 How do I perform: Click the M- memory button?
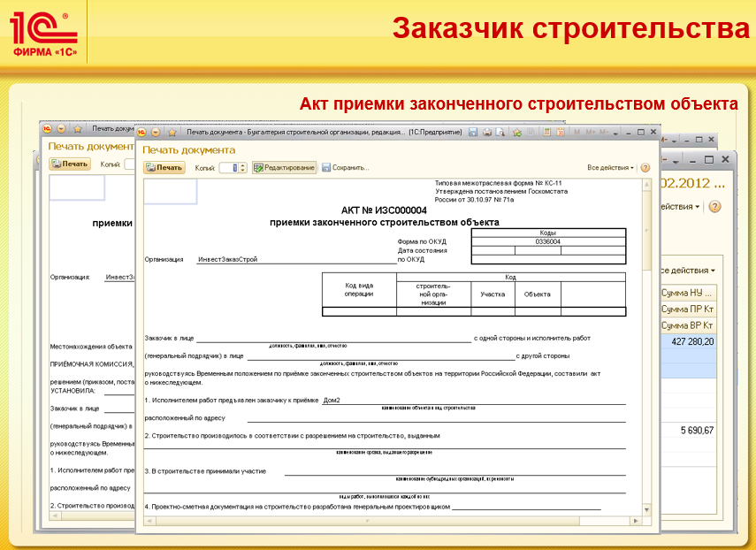604,132
